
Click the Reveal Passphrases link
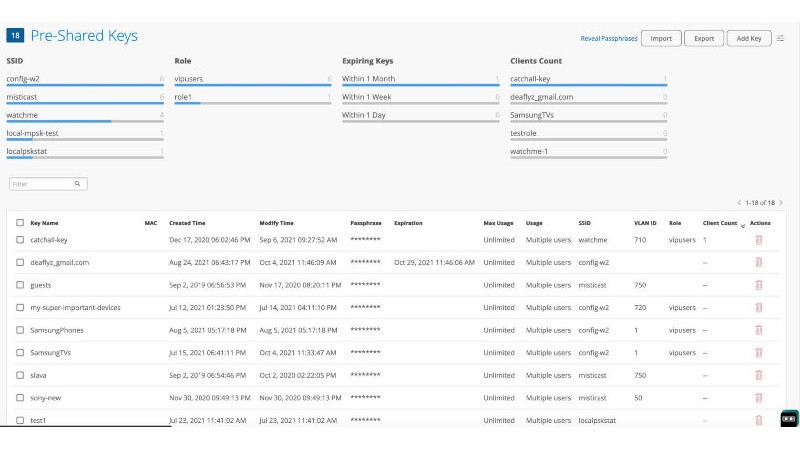(x=607, y=39)
